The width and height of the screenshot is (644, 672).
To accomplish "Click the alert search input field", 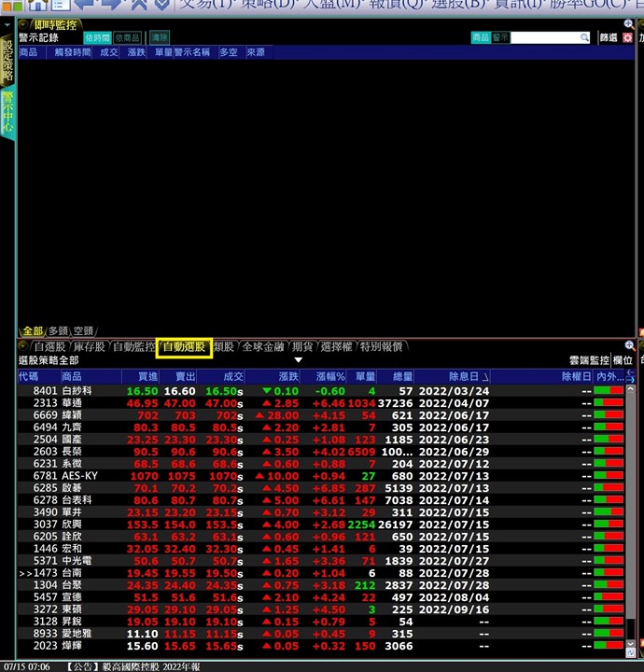I will click(x=545, y=37).
